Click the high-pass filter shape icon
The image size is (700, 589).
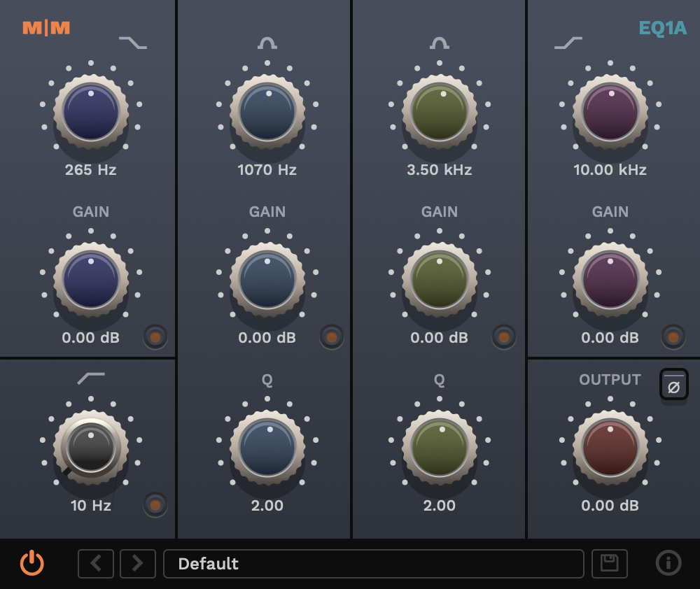tap(91, 378)
